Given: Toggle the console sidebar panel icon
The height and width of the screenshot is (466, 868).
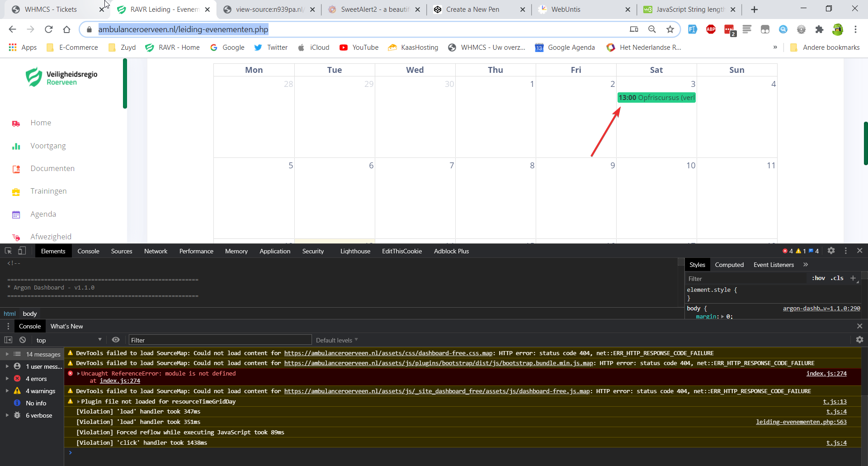Looking at the screenshot, I should coord(8,340).
